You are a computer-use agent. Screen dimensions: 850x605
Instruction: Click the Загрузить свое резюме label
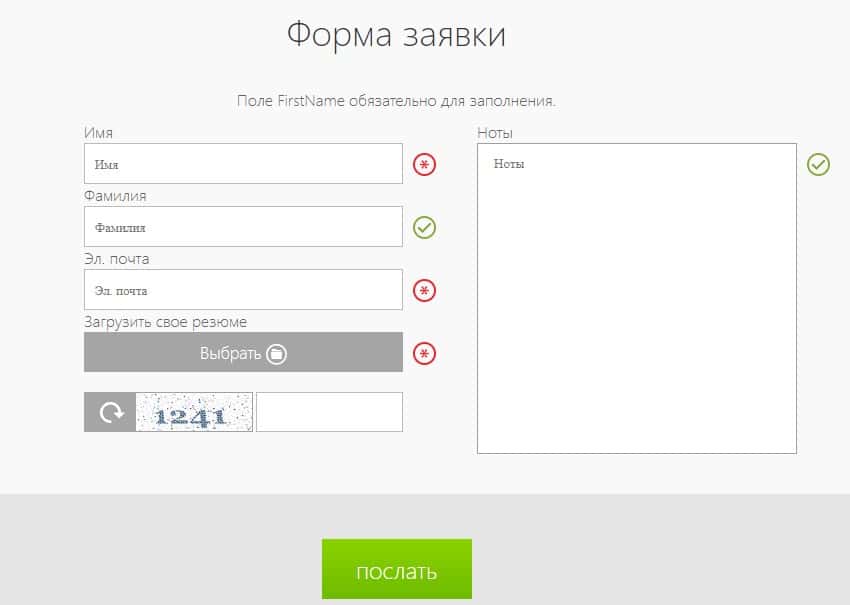point(165,322)
